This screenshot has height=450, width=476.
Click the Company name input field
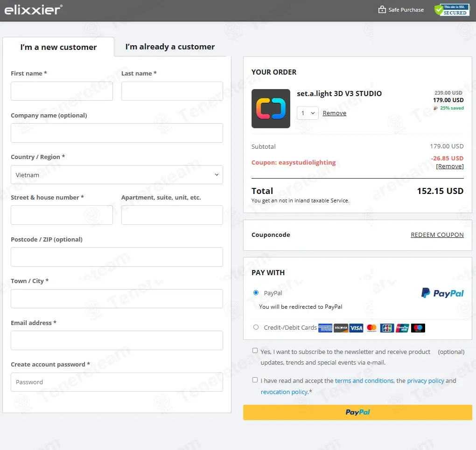pos(117,133)
